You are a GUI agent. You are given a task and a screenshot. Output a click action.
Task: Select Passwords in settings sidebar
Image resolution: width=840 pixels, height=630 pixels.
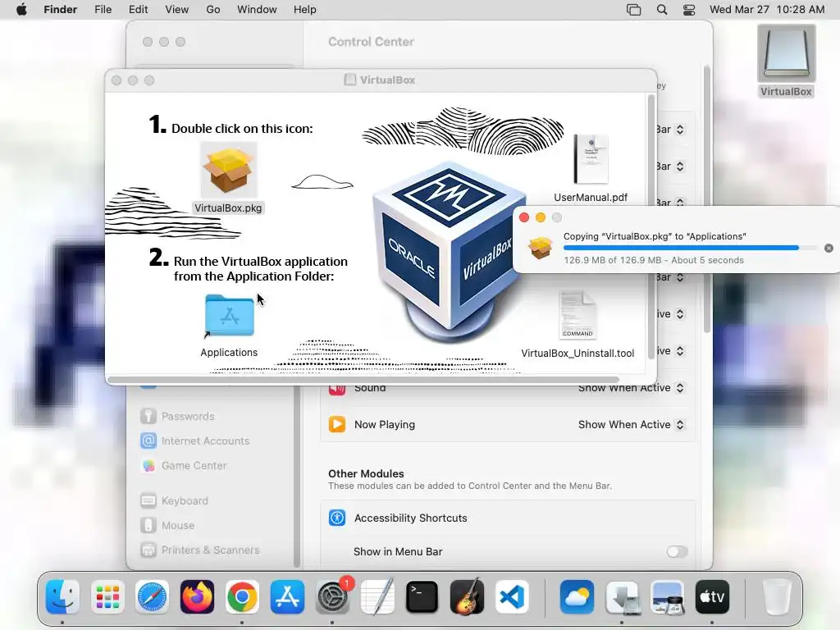(188, 416)
